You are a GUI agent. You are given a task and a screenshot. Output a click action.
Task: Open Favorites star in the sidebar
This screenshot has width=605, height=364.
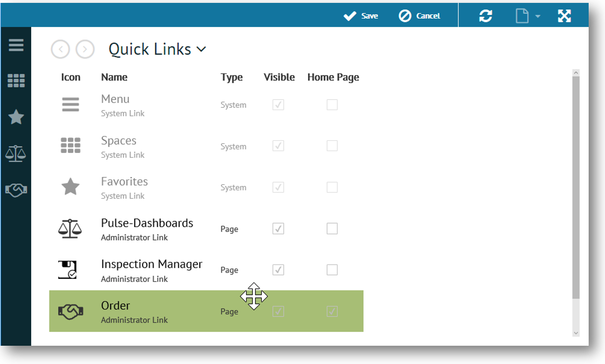(16, 117)
